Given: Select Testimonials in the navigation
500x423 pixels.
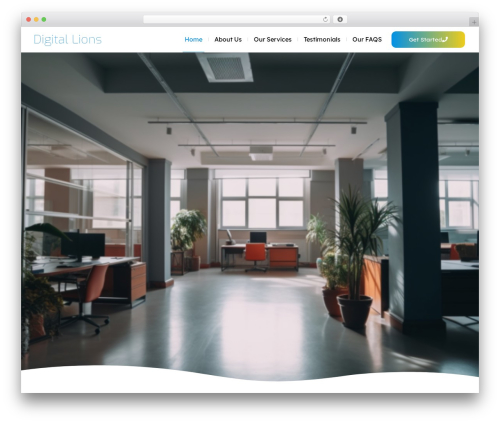Looking at the screenshot, I should point(322,39).
